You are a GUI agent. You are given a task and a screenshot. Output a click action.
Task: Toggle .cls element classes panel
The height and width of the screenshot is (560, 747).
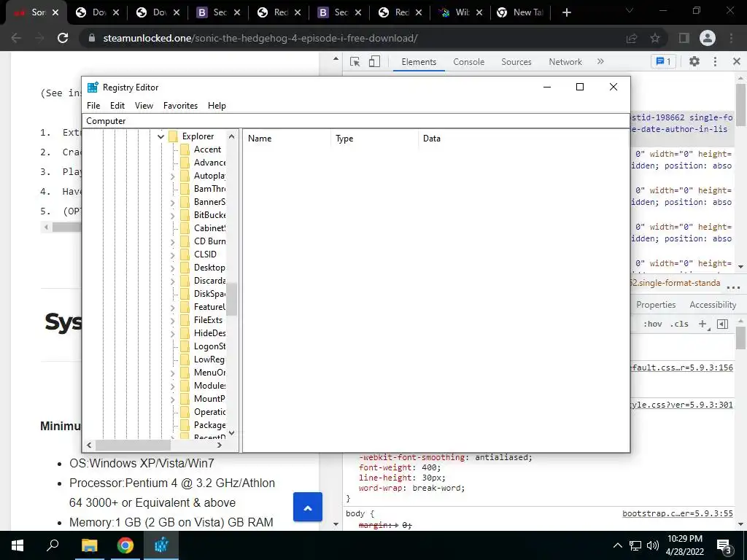(x=679, y=324)
